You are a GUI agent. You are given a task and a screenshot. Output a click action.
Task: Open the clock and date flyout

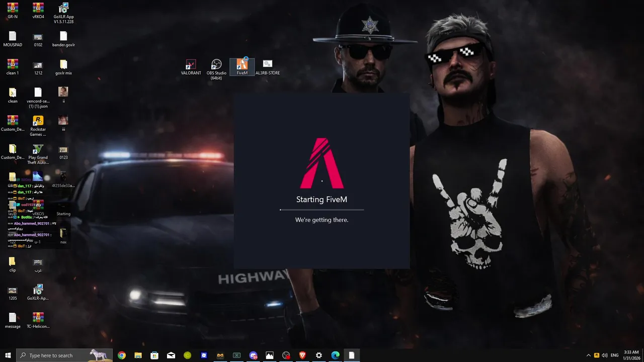coord(631,355)
